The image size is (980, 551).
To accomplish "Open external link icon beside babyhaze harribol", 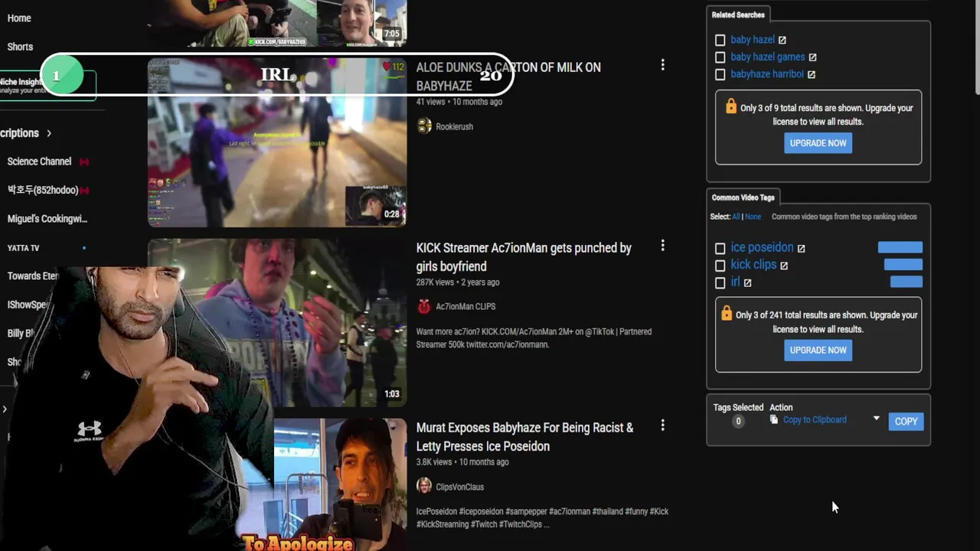I will 811,74.
